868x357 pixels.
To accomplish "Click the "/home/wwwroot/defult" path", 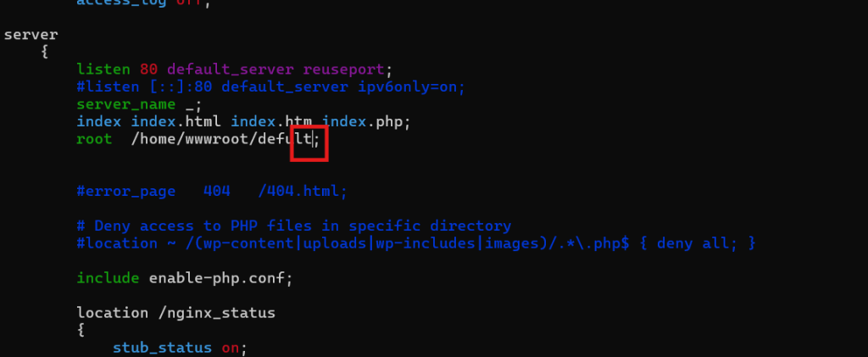I will point(222,140).
